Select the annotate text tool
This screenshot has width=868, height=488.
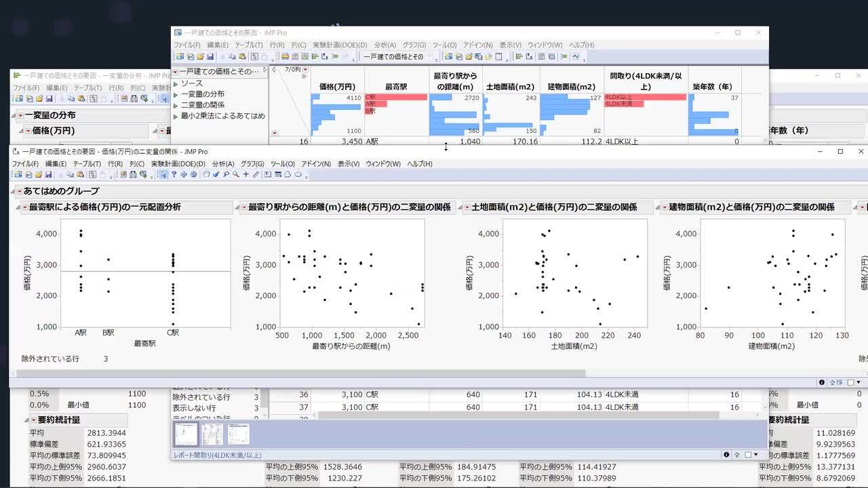point(267,174)
